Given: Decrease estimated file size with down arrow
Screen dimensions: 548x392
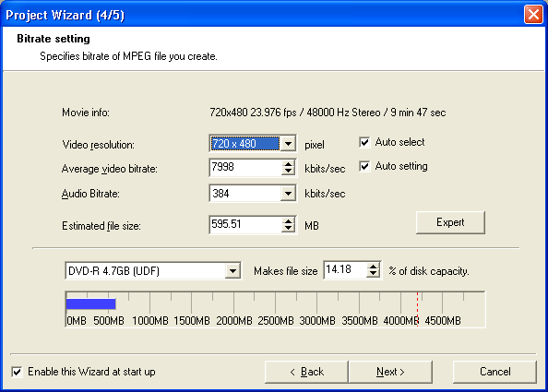Looking at the screenshot, I should 288,229.
